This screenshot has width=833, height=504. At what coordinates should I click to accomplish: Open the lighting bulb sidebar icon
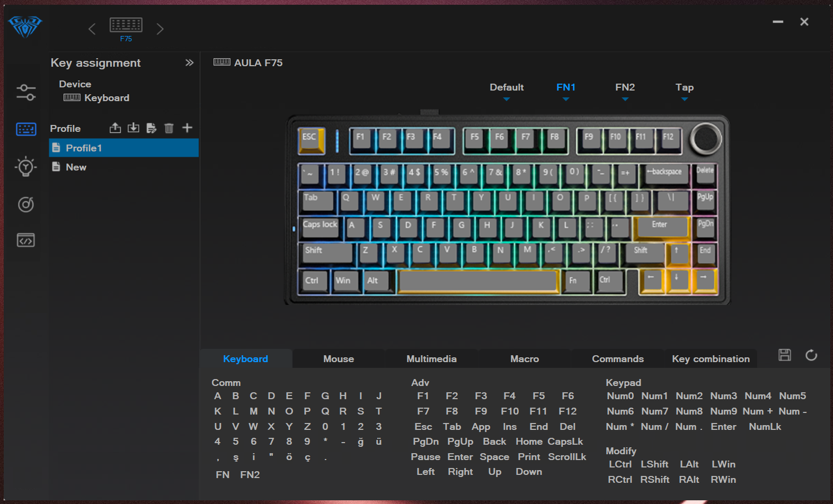coord(26,167)
